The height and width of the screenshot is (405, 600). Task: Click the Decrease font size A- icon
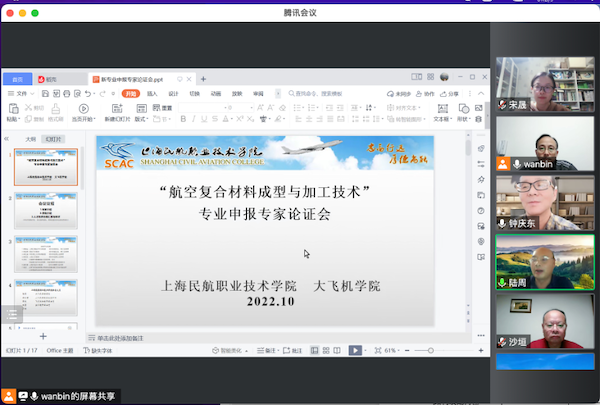coord(271,108)
